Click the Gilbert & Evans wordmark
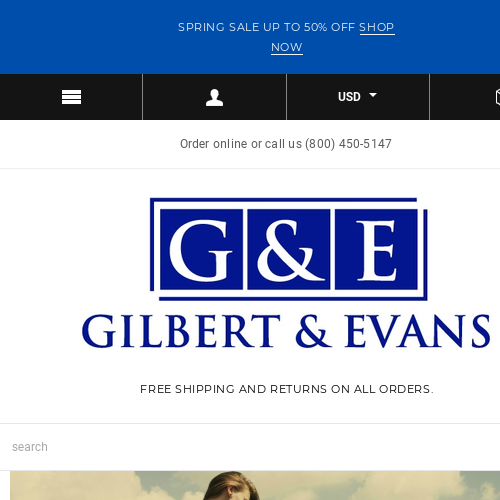The image size is (500, 500). [286, 331]
